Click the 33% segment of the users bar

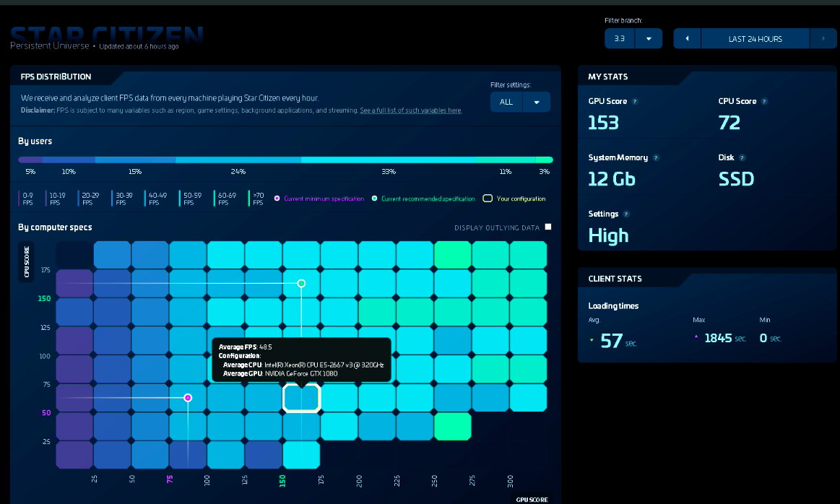(x=389, y=160)
